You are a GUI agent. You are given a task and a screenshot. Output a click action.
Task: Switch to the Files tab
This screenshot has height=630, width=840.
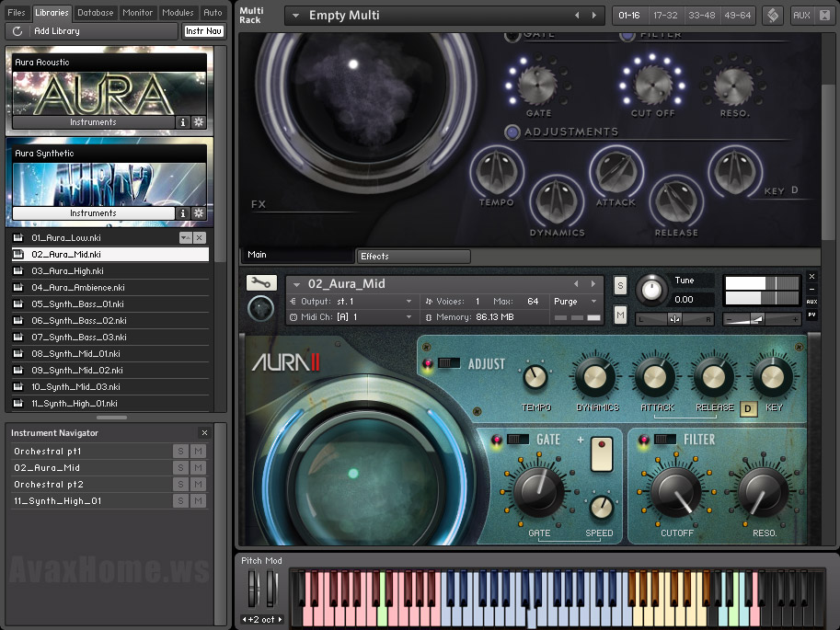coord(16,12)
